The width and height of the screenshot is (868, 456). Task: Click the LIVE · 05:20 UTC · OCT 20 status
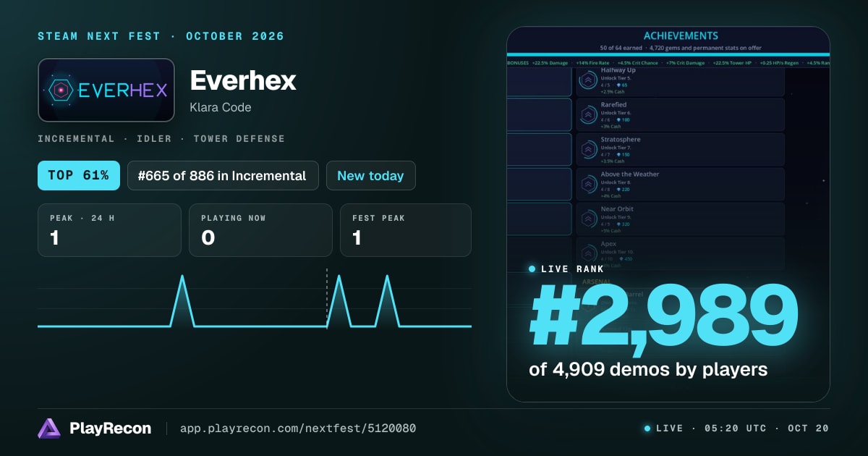[x=736, y=428]
